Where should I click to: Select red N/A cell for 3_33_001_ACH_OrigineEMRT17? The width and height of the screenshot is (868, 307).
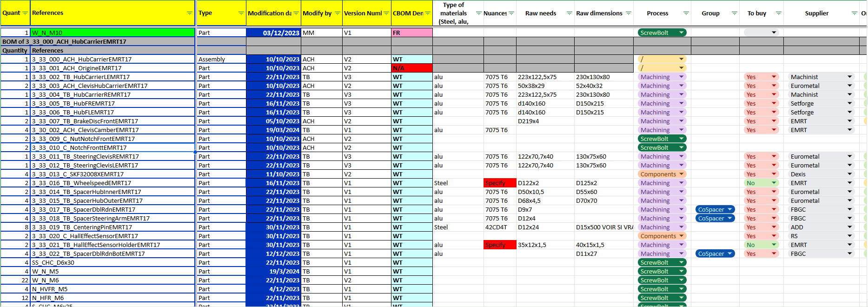[412, 68]
